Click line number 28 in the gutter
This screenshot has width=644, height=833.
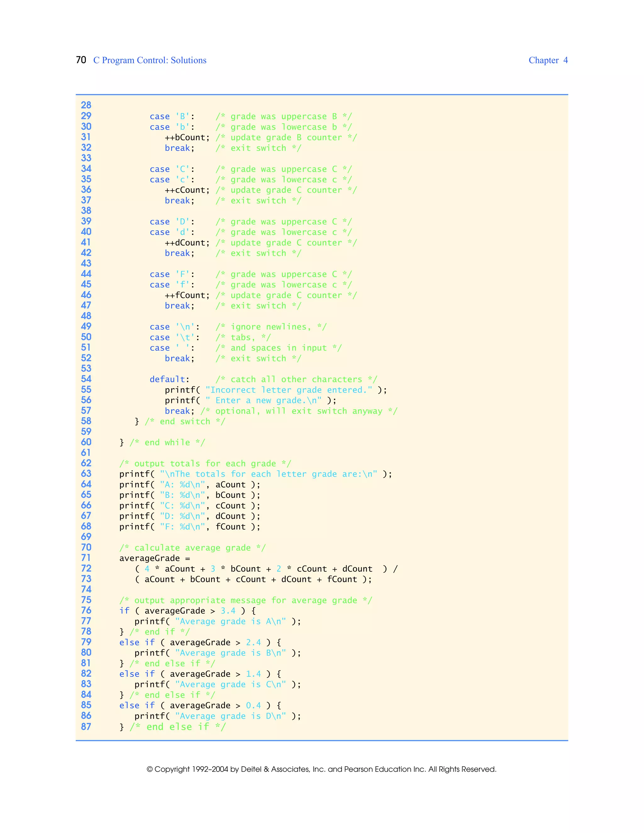86,105
